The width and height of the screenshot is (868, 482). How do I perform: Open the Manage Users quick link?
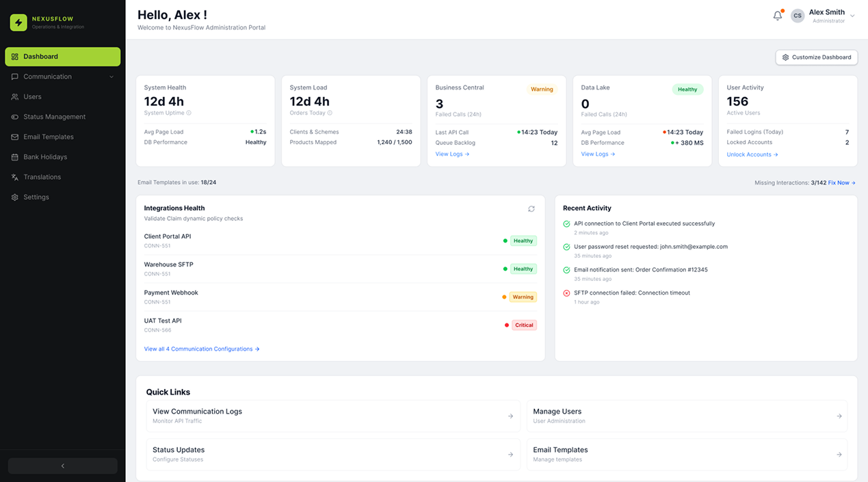(687, 416)
